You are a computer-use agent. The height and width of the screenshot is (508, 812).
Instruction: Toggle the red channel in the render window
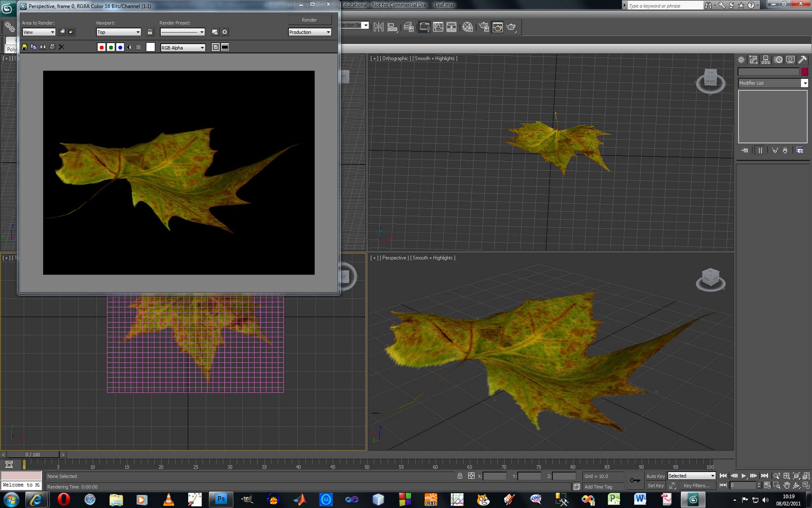click(101, 47)
